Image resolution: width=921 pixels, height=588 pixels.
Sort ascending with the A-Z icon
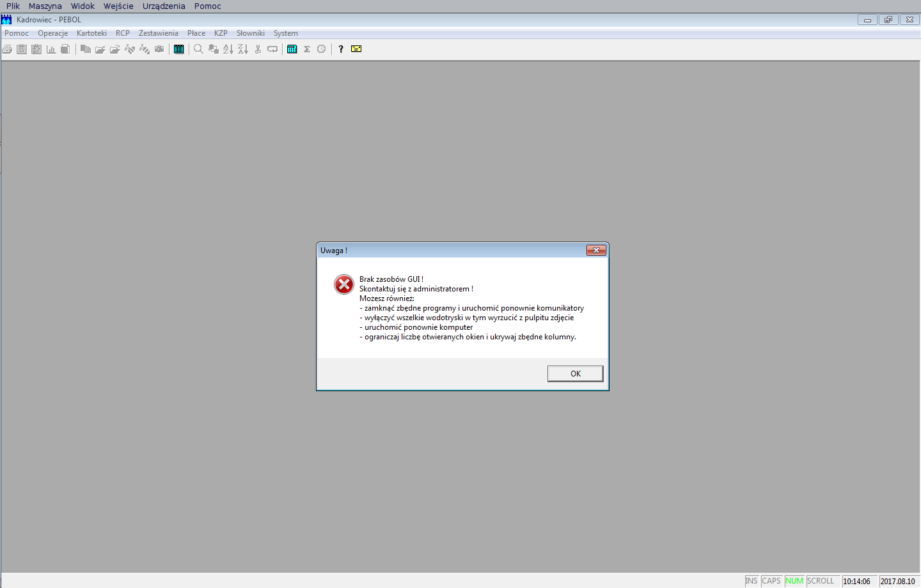point(228,49)
